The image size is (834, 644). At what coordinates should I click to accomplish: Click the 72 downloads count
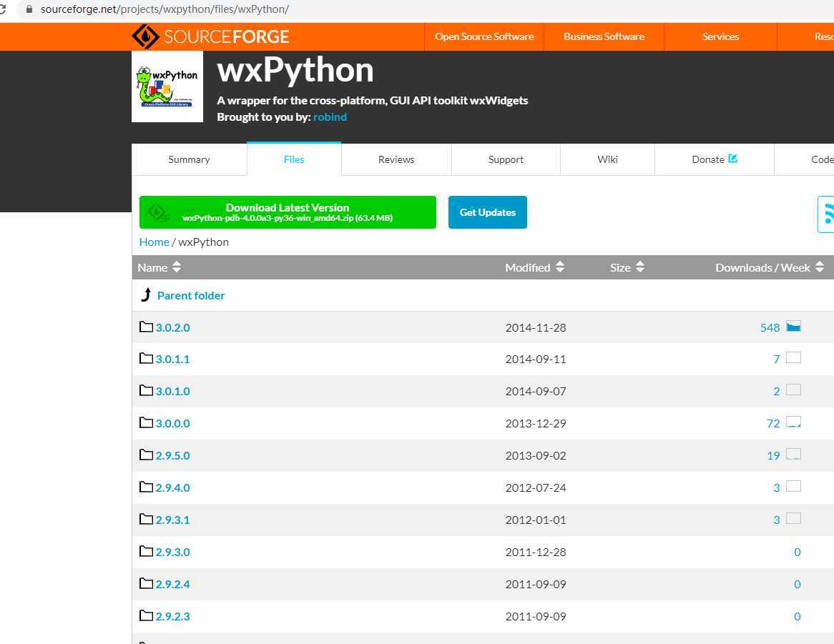click(x=773, y=423)
